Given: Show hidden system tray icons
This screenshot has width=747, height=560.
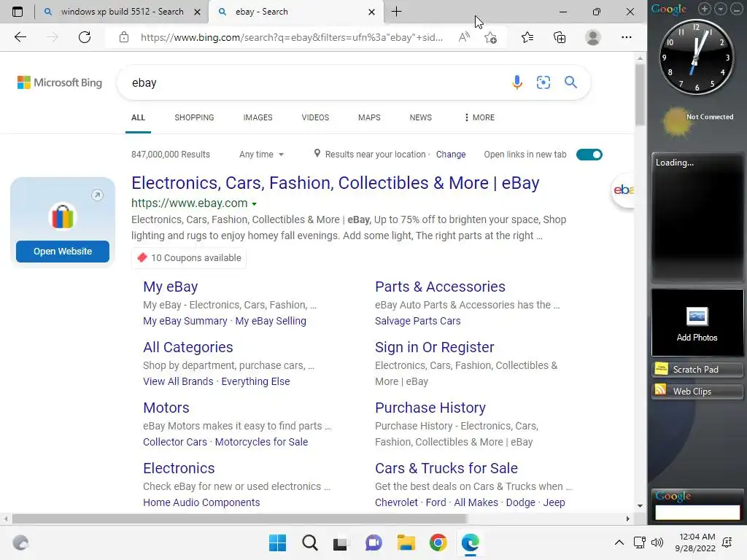Looking at the screenshot, I should (x=619, y=542).
